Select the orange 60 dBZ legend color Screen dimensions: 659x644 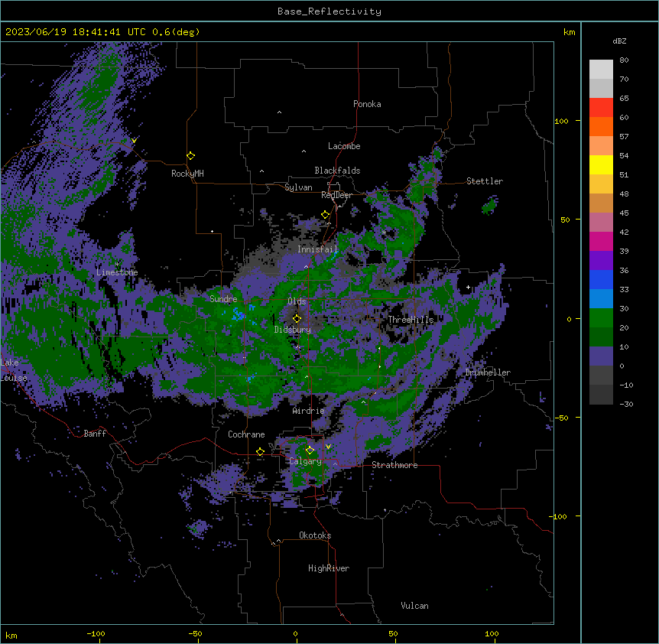pos(601,126)
